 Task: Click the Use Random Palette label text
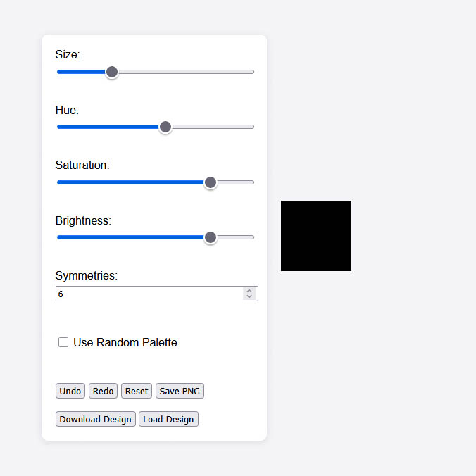pos(125,342)
